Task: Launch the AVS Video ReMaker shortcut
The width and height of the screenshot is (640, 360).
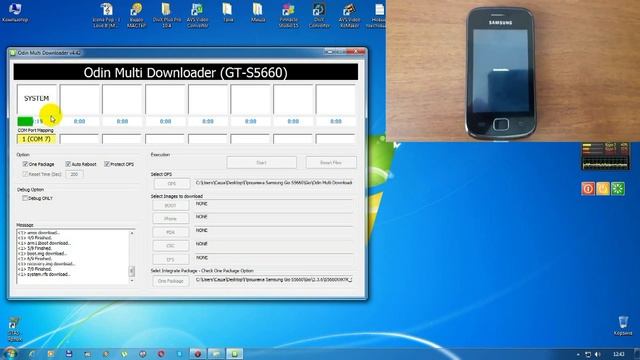Action: pyautogui.click(x=349, y=15)
